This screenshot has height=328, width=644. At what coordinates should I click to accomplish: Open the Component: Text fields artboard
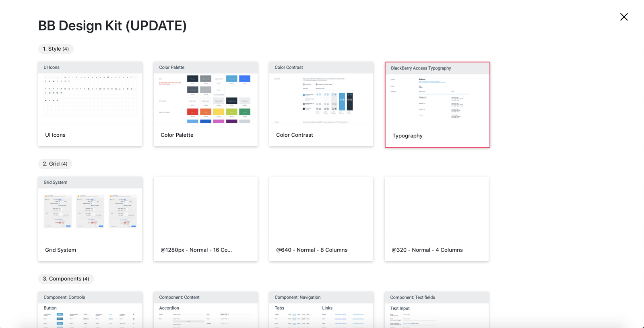(437, 310)
